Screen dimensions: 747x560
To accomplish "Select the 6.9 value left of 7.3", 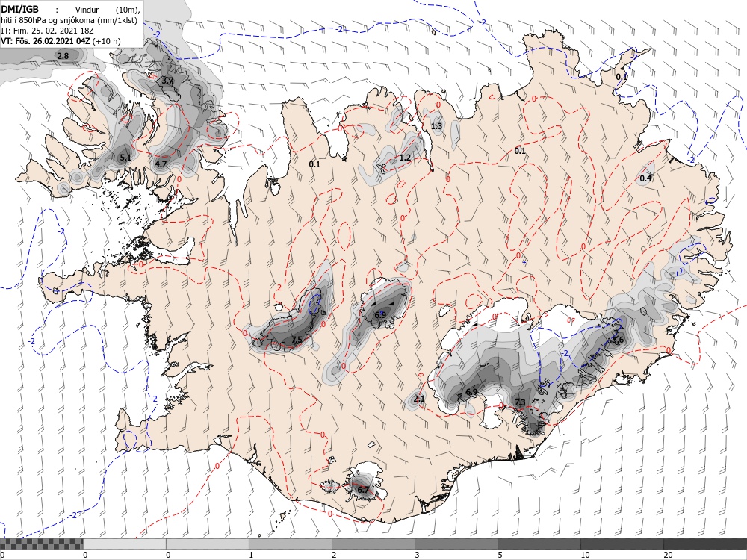I will [x=471, y=392].
